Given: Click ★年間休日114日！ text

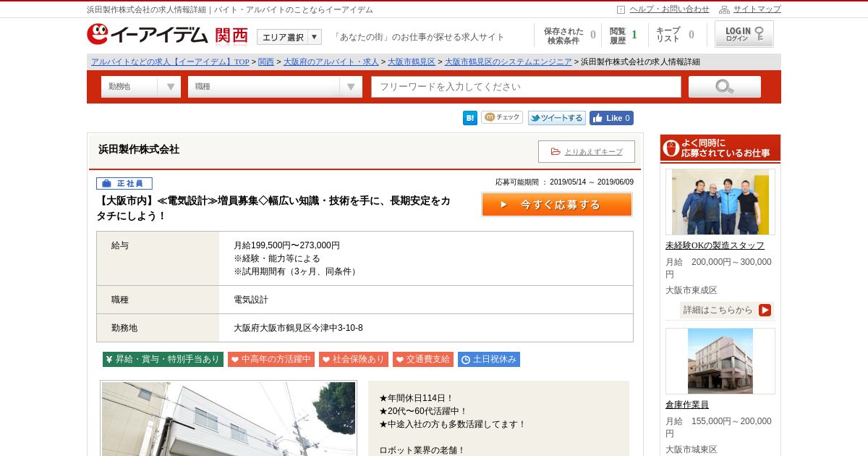Looking at the screenshot, I should (x=417, y=398).
